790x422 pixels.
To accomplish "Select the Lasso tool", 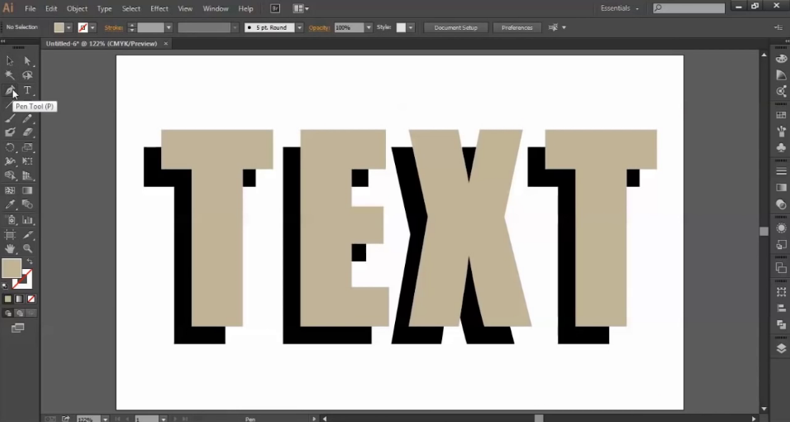I will pyautogui.click(x=27, y=76).
